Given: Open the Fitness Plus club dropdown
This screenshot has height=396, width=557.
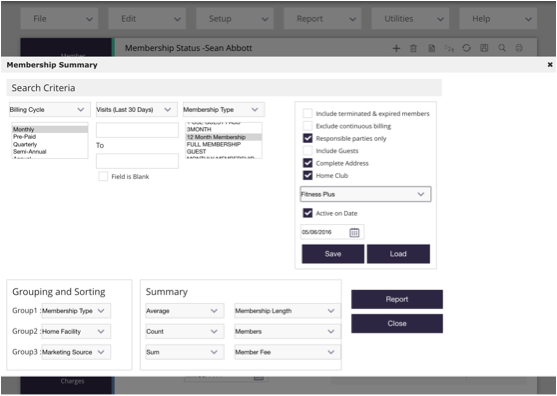Looking at the screenshot, I should (366, 194).
